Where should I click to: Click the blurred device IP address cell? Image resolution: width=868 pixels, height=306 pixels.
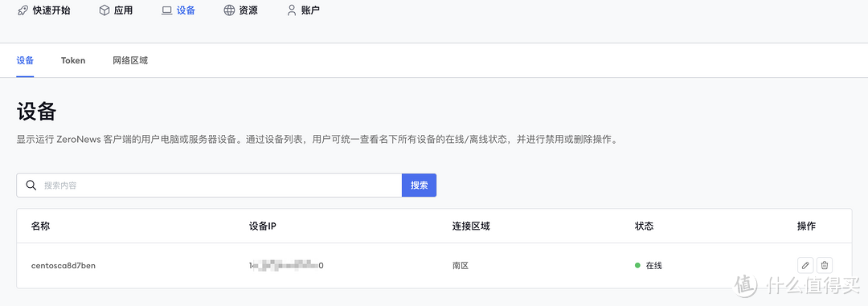coord(286,266)
